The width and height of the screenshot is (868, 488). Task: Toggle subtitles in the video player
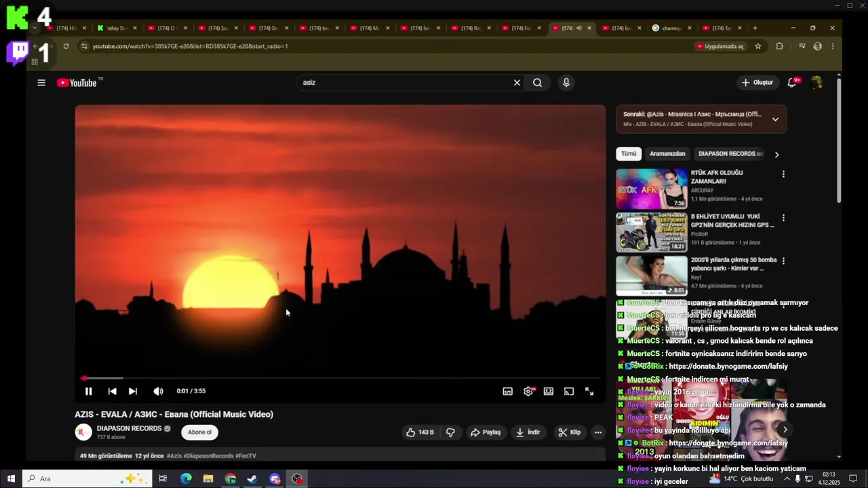coord(507,391)
